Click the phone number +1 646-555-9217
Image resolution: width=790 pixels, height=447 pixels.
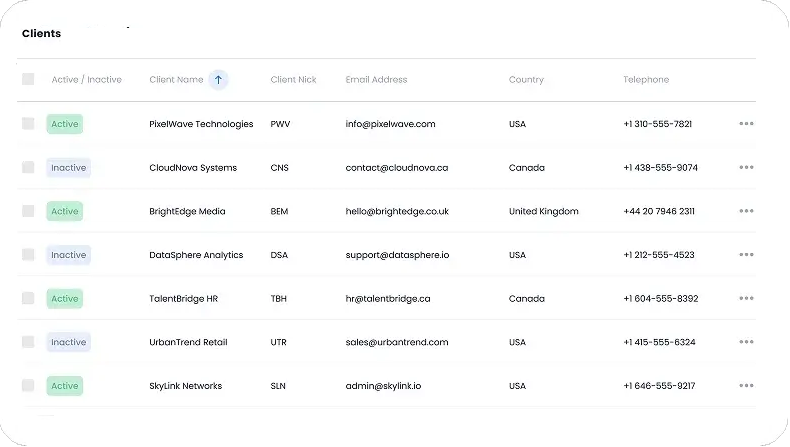point(659,386)
